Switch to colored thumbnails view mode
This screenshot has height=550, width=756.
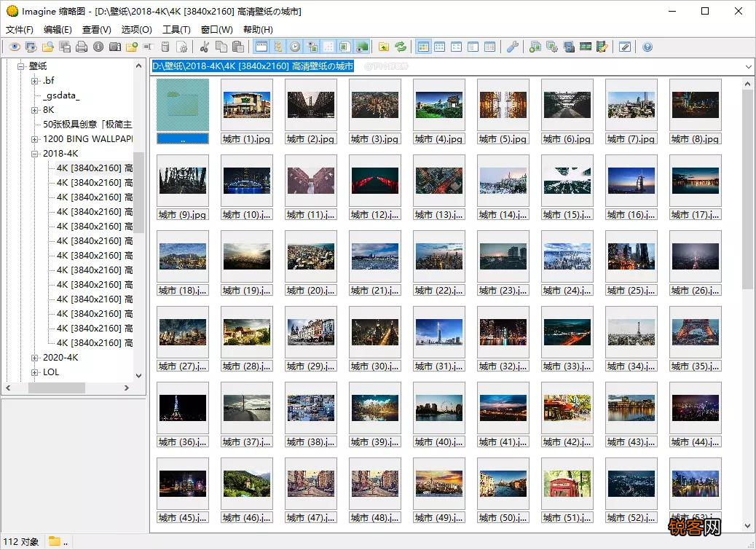(423, 47)
